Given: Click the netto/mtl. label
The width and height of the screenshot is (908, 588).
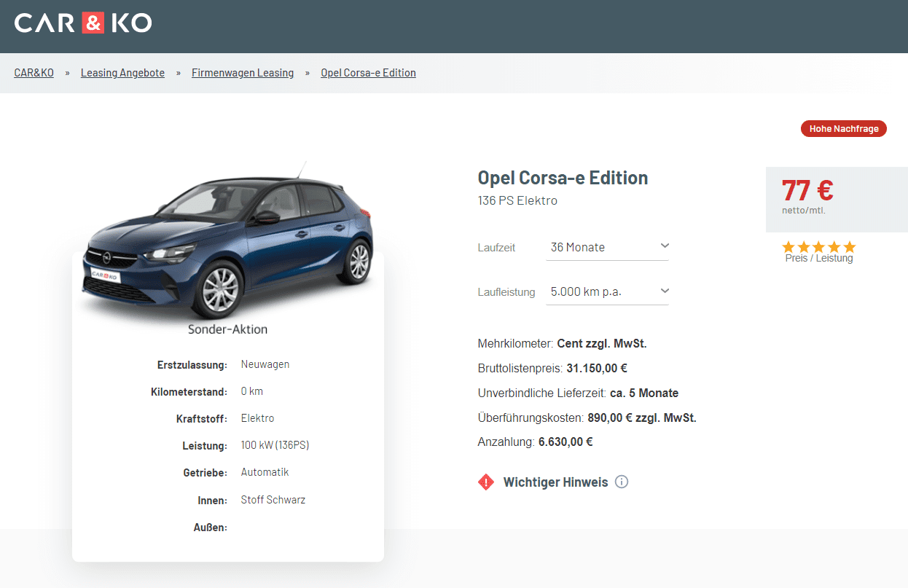Looking at the screenshot, I should 804,211.
